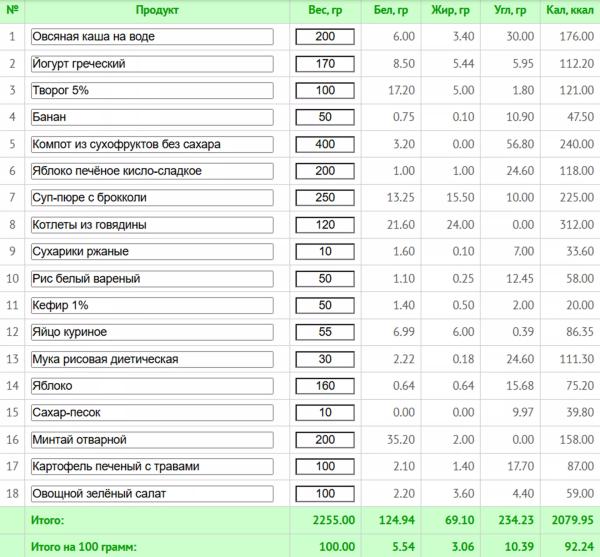The width and height of the screenshot is (600, 557).
Task: Click the 'Компот из сухофруктов без сахара' field
Action: coord(152,144)
